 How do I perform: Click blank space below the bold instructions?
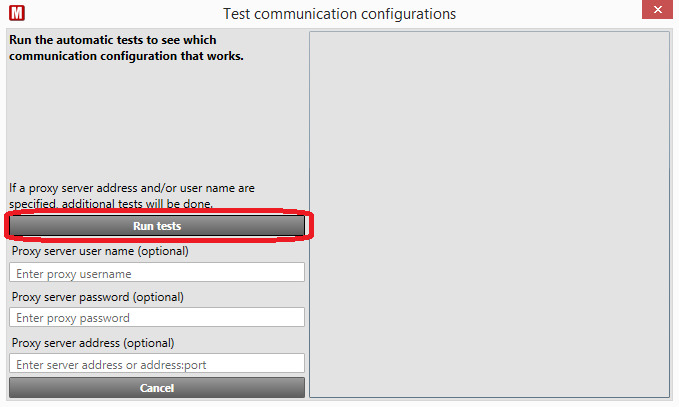(x=156, y=121)
